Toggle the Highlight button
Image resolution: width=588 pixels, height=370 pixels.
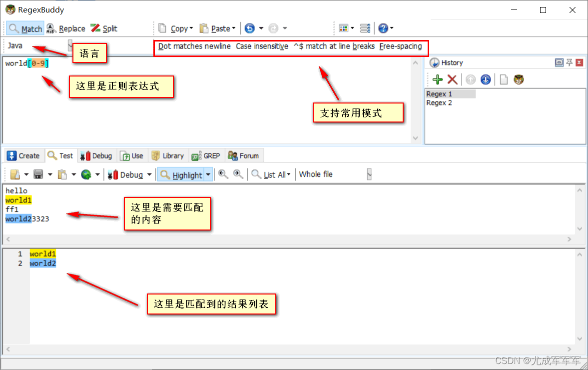pos(181,175)
